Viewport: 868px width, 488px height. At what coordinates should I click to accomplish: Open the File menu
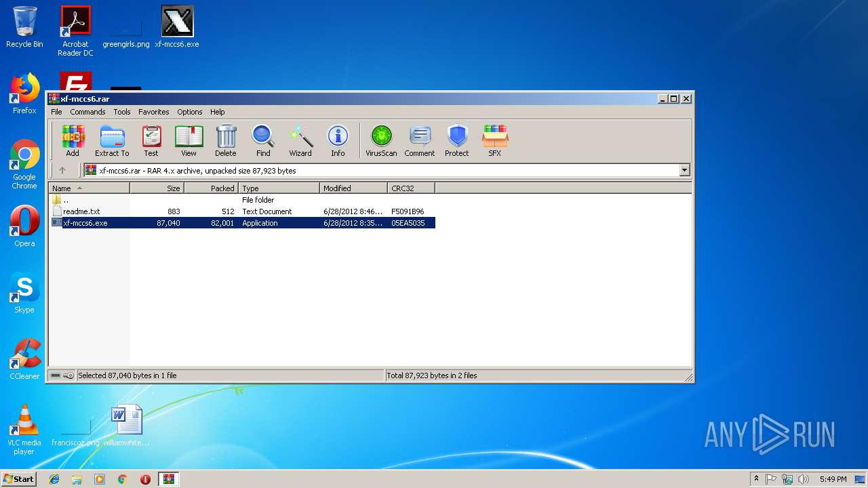(56, 112)
